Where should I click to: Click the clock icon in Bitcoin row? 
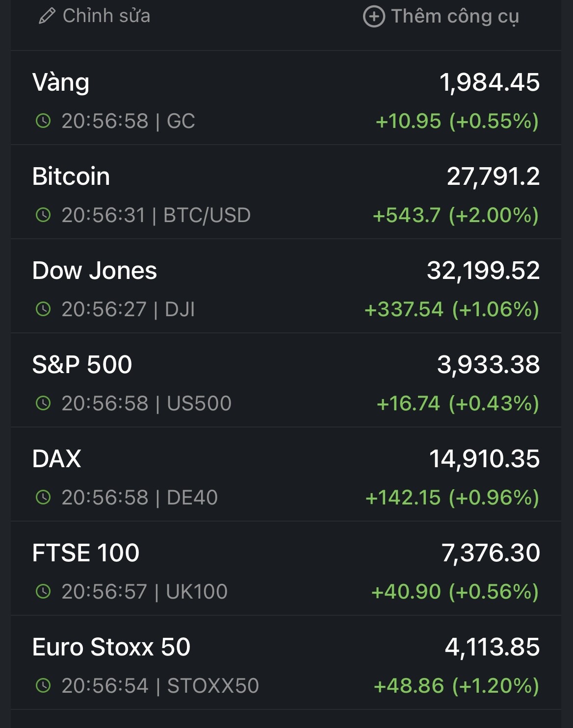pyautogui.click(x=43, y=215)
